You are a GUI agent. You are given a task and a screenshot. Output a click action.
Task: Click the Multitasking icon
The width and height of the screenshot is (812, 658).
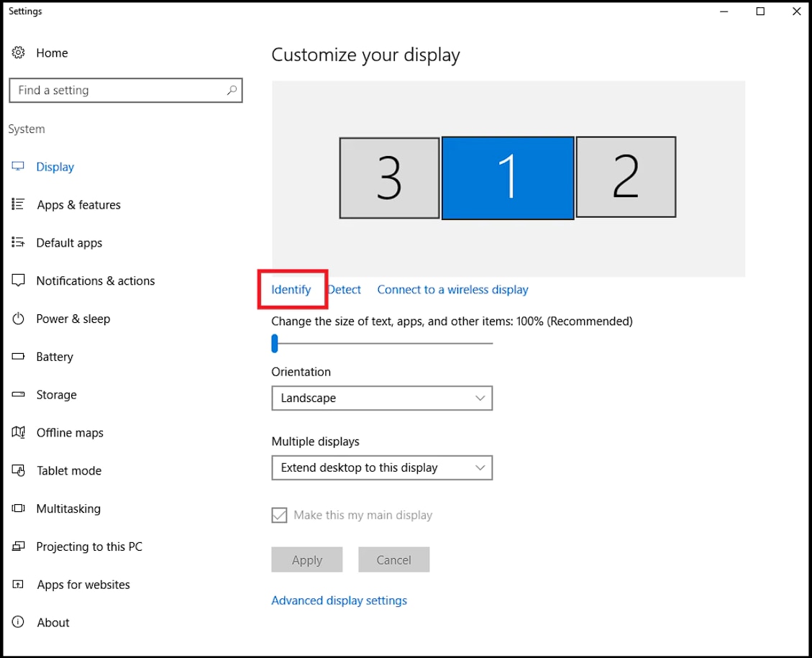tap(18, 508)
